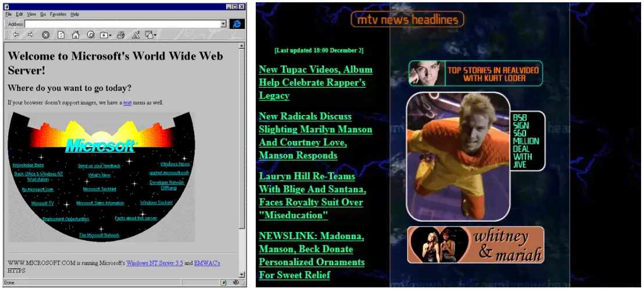
Task: Go back with the Back arrow
Action: [x=16, y=35]
